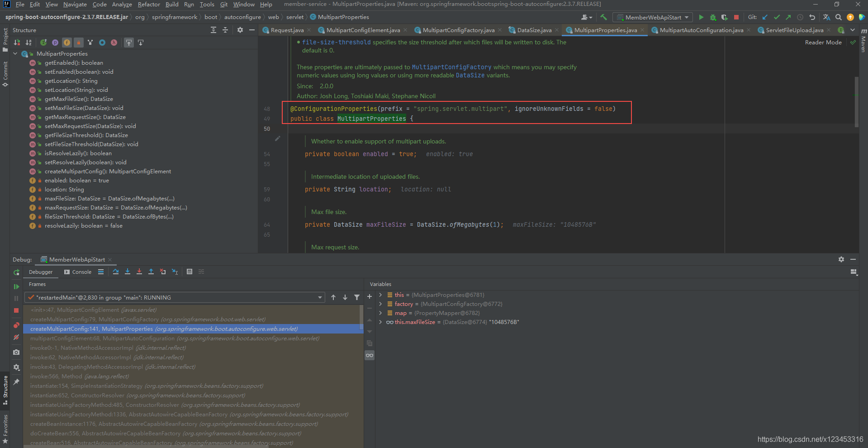Click the Run application green arrow icon

tap(701, 17)
